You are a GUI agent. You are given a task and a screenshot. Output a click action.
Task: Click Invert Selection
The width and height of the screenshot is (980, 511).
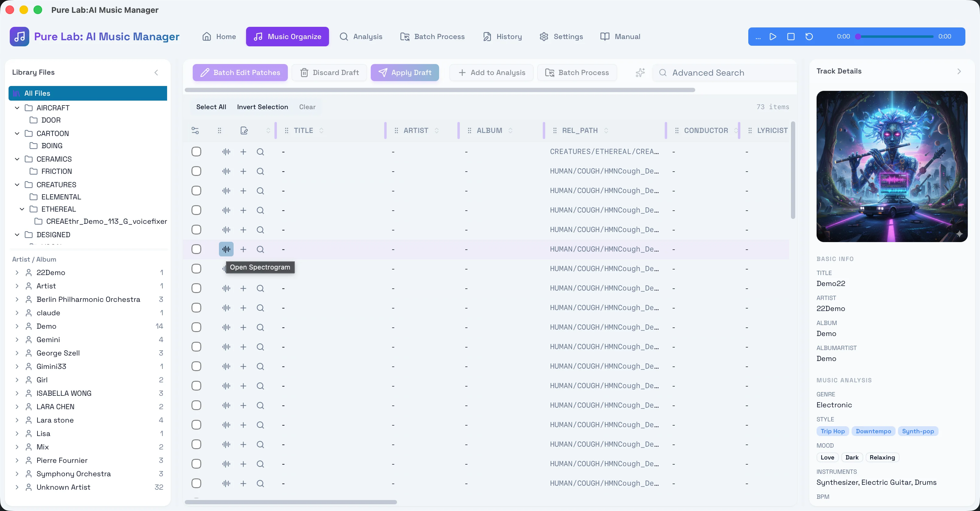263,107
